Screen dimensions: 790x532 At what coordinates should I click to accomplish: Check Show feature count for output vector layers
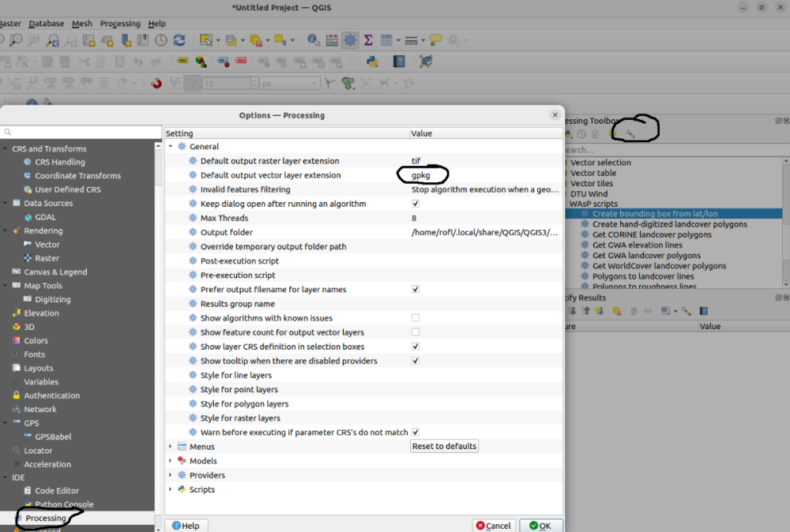(x=416, y=332)
